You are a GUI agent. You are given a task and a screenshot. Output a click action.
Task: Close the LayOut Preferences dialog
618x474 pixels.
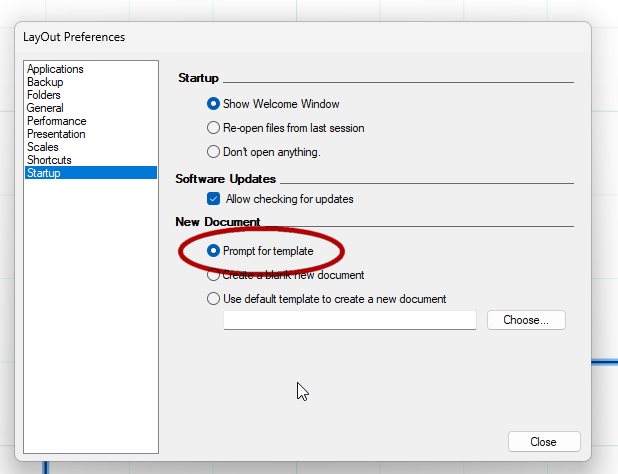pyautogui.click(x=544, y=442)
